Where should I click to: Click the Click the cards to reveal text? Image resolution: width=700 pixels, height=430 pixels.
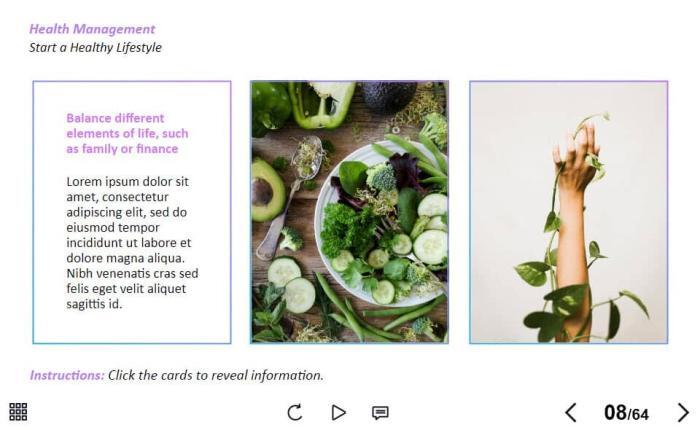(x=216, y=375)
